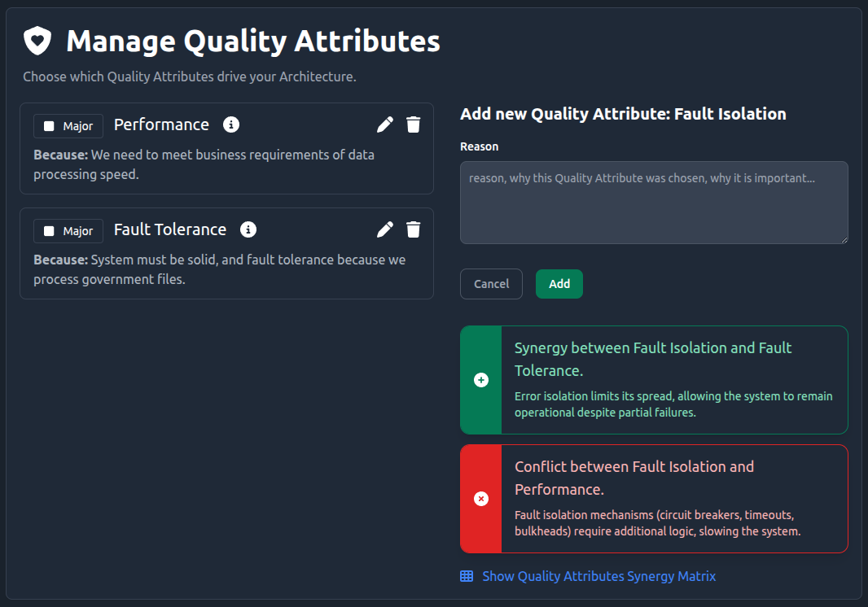The width and height of the screenshot is (868, 607).
Task: Delete the Performance quality attribute
Action: [x=414, y=124]
